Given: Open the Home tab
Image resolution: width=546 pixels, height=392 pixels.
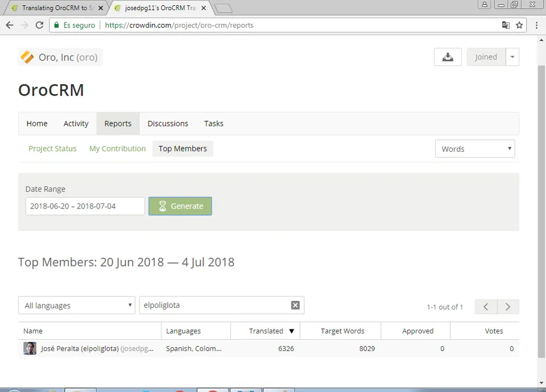Looking at the screenshot, I should (x=37, y=123).
